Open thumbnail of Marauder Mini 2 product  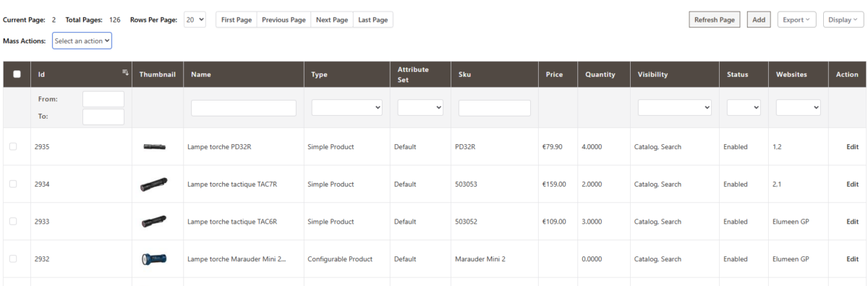pyautogui.click(x=154, y=258)
